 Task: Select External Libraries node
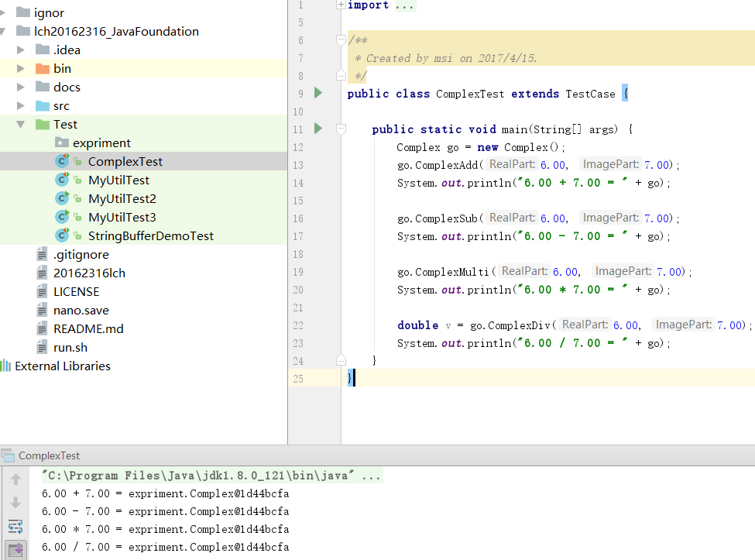[x=63, y=366]
